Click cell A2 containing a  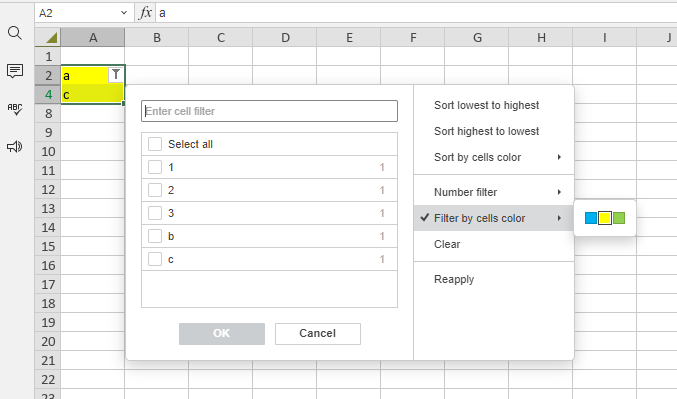tap(92, 75)
